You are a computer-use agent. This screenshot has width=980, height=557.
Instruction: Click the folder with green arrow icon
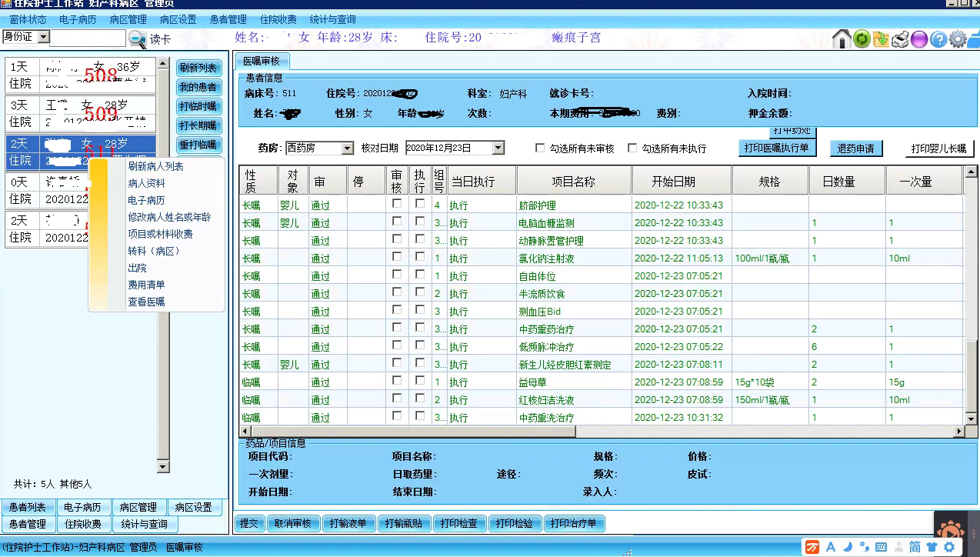881,38
